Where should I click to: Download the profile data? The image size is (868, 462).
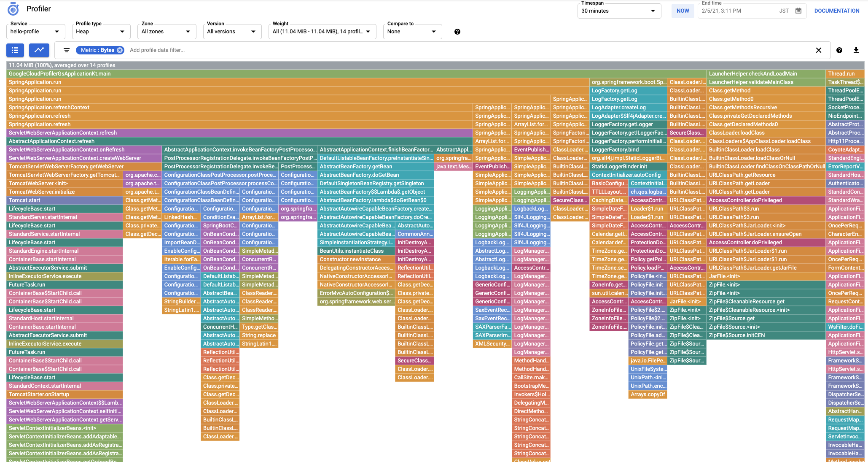click(x=856, y=50)
